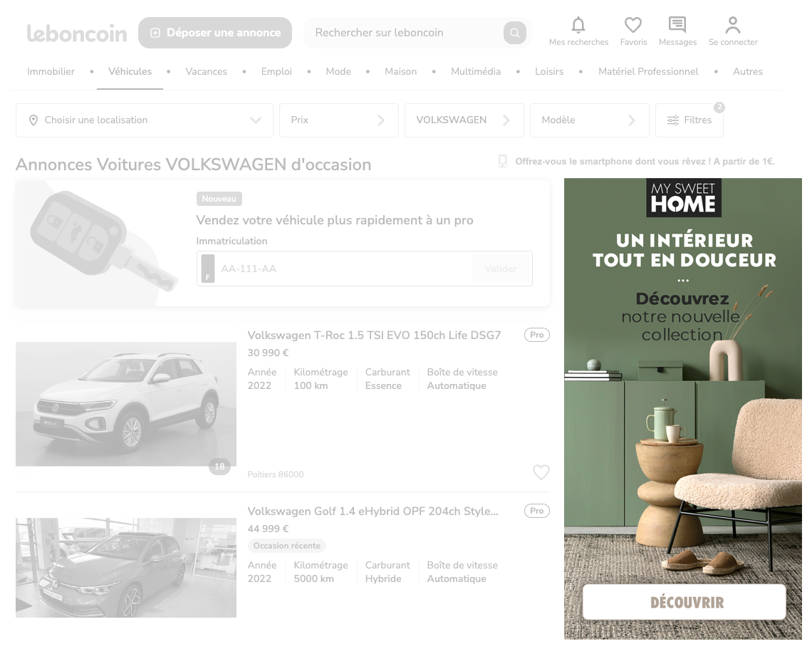Click the smartphone offer link text
Screen dimensions: 812x649
(645, 162)
